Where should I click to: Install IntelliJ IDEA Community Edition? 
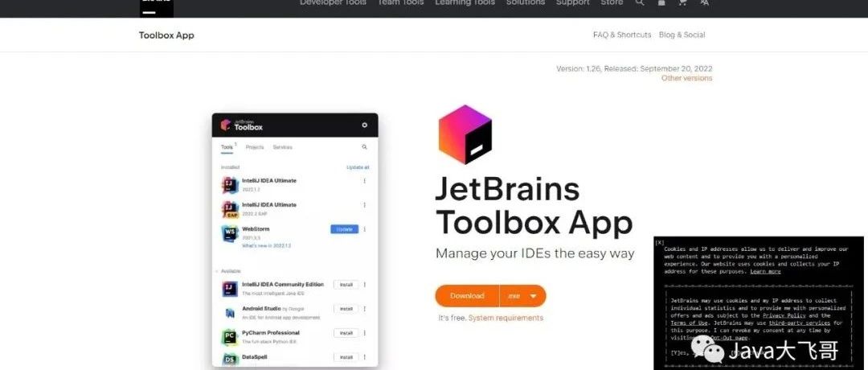coord(346,285)
